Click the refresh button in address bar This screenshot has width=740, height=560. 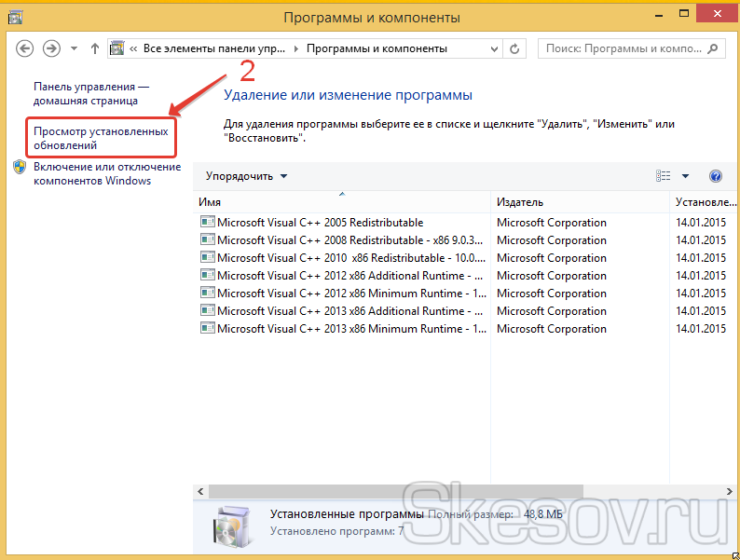pyautogui.click(x=515, y=48)
